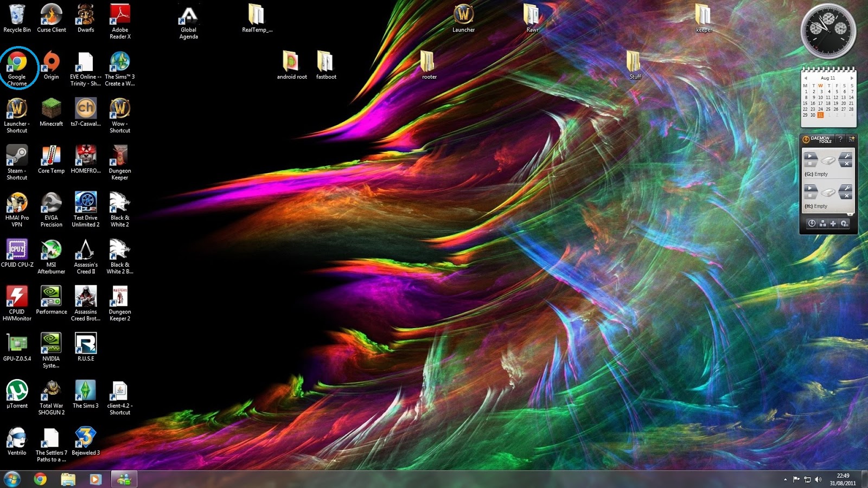Open Ventrilo

coord(17,436)
